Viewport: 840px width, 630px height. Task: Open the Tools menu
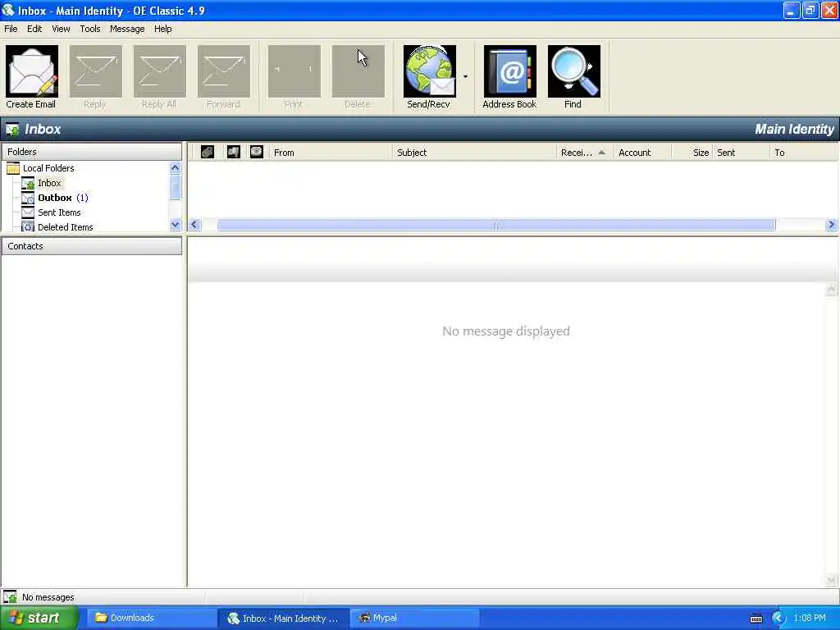pos(90,29)
